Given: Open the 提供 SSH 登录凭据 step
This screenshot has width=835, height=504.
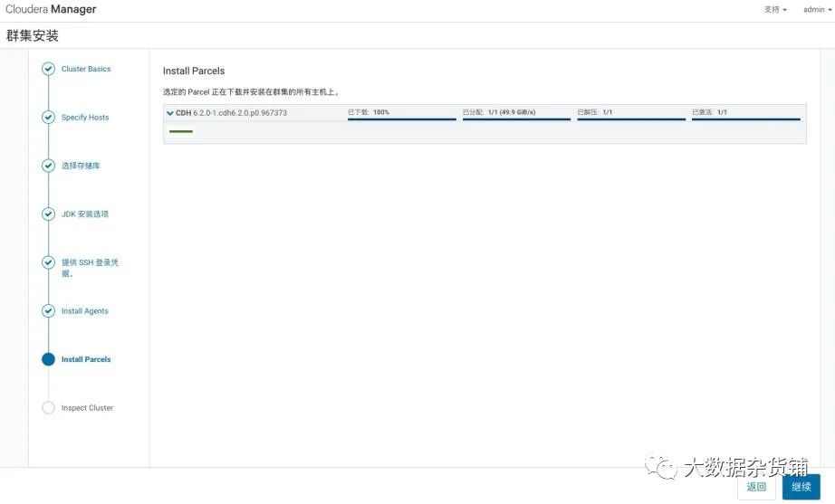Looking at the screenshot, I should click(x=90, y=268).
